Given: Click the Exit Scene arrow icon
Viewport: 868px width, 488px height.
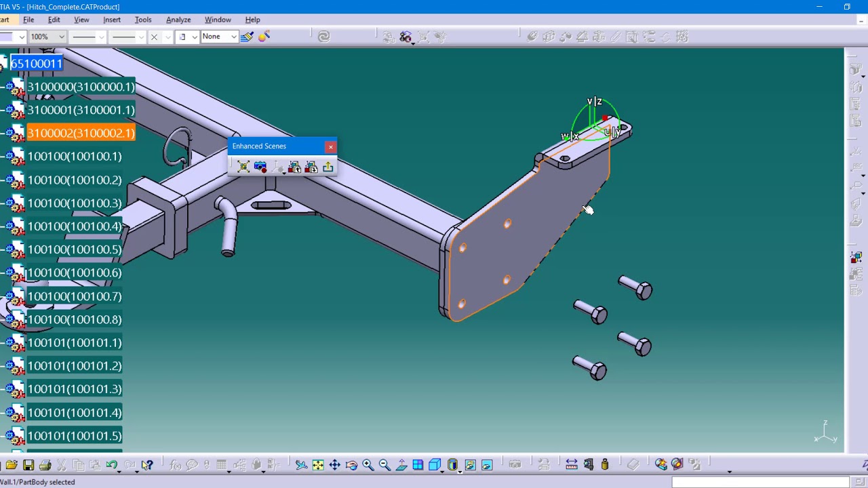Looking at the screenshot, I should point(328,167).
